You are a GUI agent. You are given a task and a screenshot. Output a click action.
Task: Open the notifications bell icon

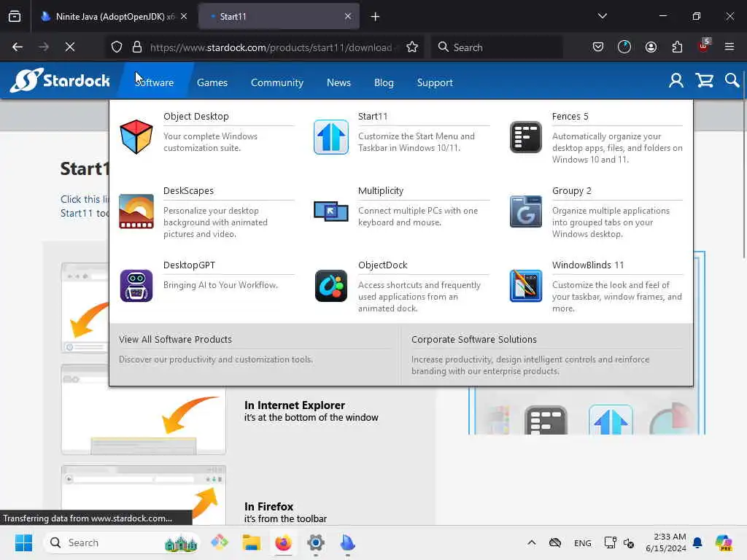[697, 542]
